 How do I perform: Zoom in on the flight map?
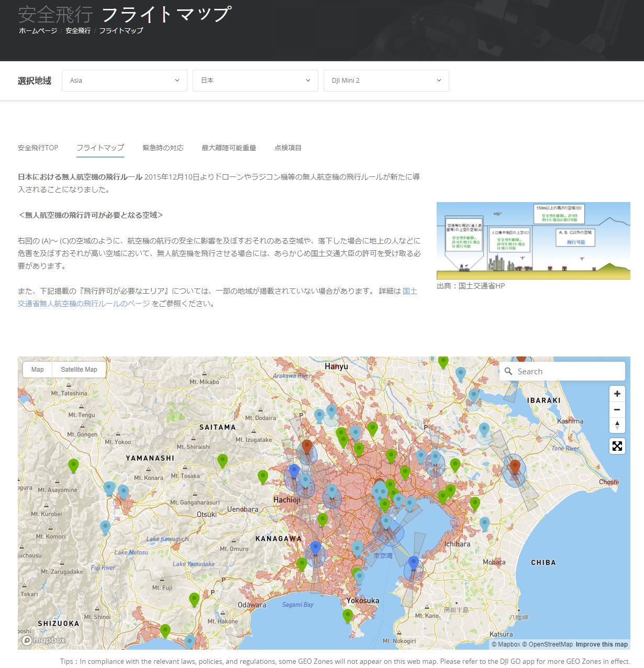tap(617, 394)
